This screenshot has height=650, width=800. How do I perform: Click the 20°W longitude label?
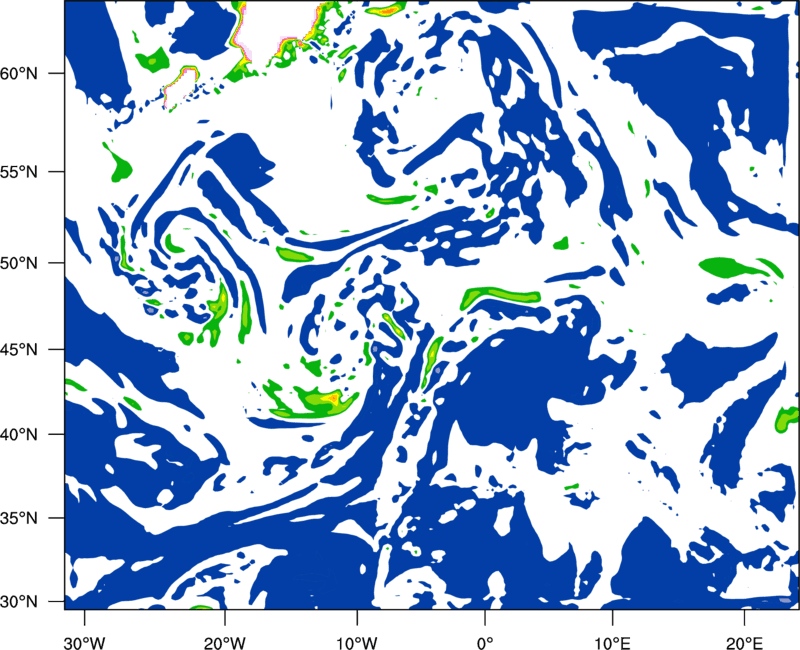point(225,642)
